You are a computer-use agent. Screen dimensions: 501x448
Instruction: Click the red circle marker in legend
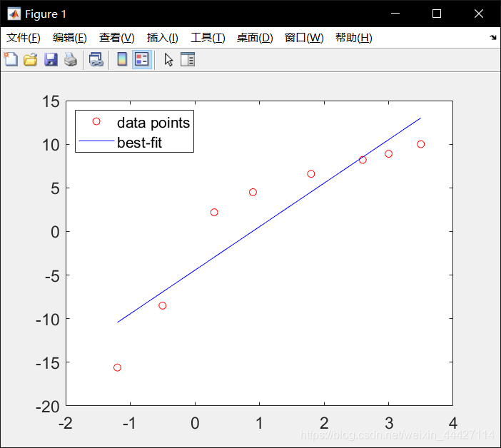(x=96, y=121)
